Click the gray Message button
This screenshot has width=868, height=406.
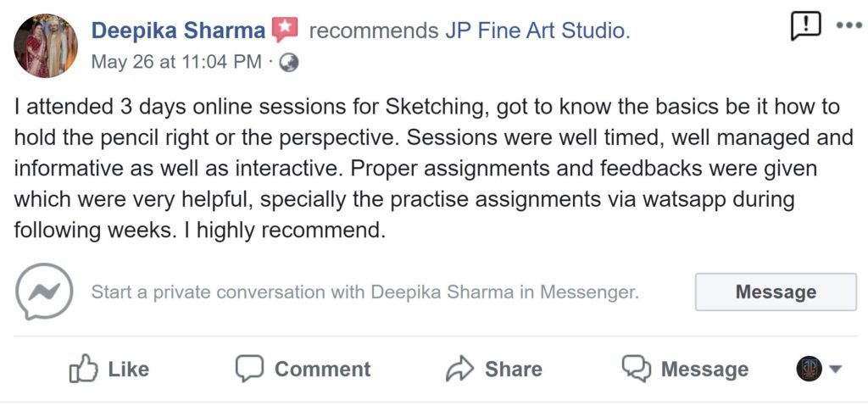(776, 292)
